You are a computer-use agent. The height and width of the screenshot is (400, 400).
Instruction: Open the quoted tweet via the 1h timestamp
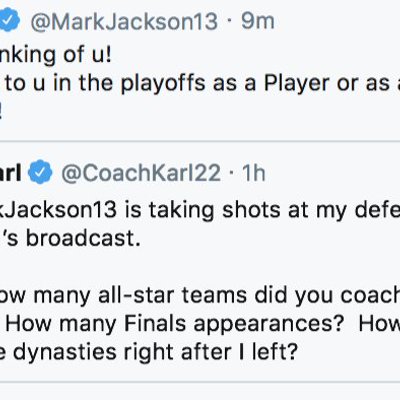[x=254, y=173]
